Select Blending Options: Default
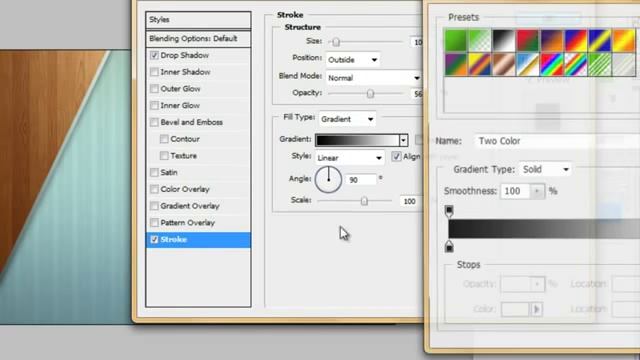640x360 pixels. click(x=198, y=38)
